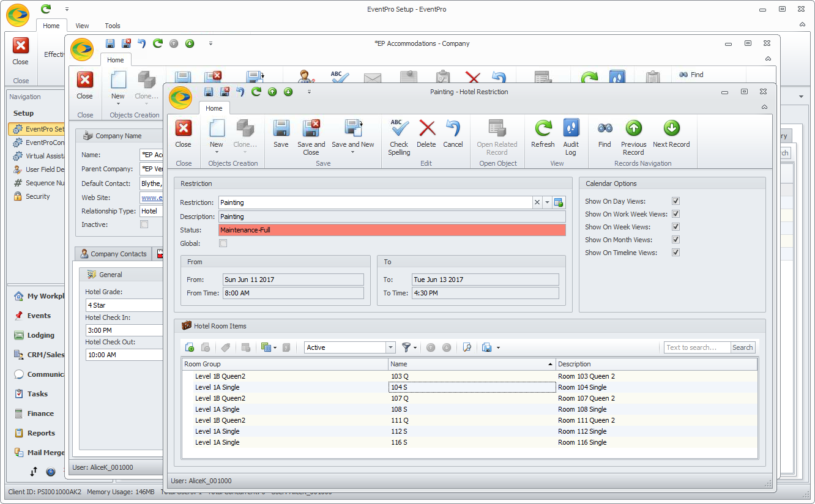Expand the New button dropdown arrow in Hotel Restriction
Viewport: 815px width, 504px height.
217,152
